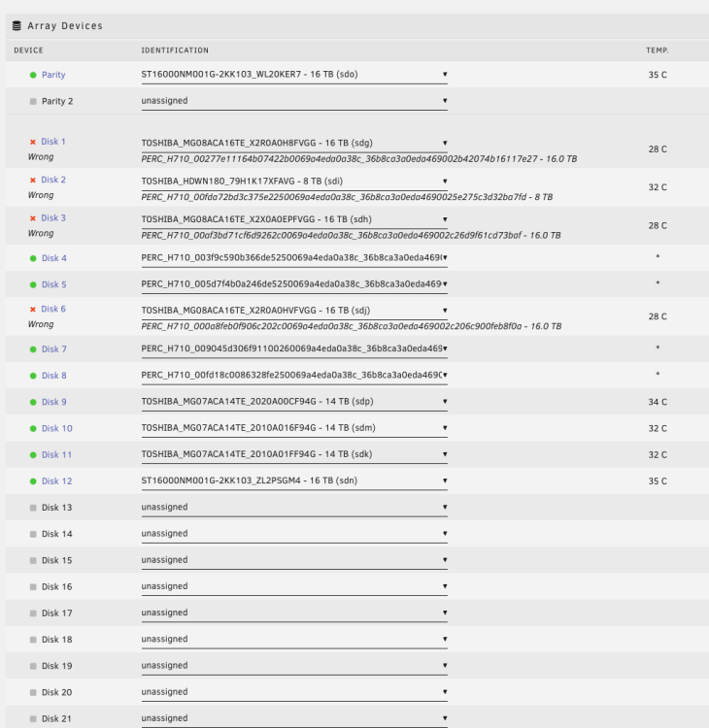The height and width of the screenshot is (728, 709).
Task: Click the green status dot beside Disk 9
Action: (x=33, y=402)
